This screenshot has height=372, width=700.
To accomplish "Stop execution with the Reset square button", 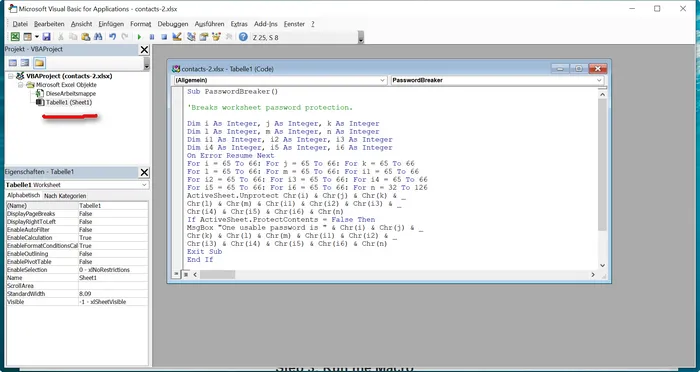I will pos(164,37).
